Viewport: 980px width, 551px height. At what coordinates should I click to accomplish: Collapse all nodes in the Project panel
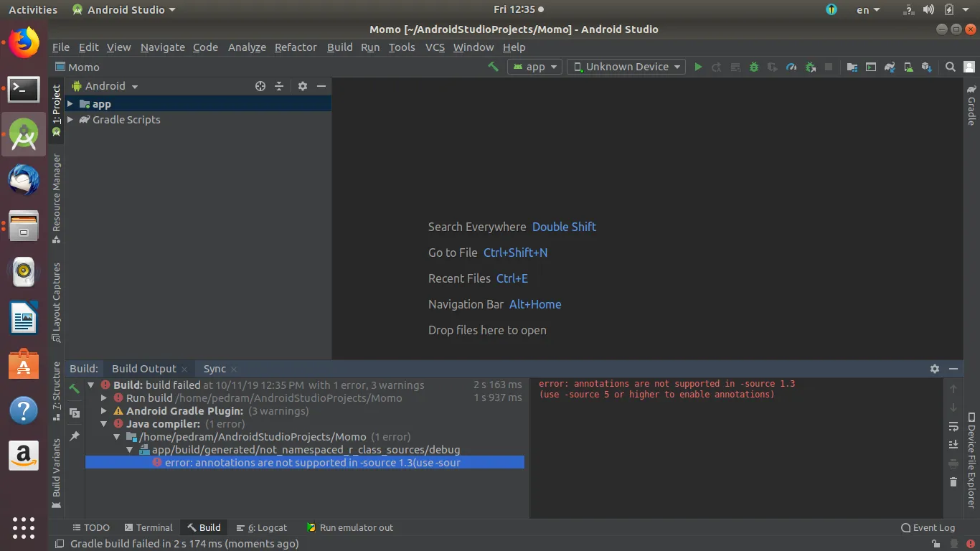pos(279,86)
